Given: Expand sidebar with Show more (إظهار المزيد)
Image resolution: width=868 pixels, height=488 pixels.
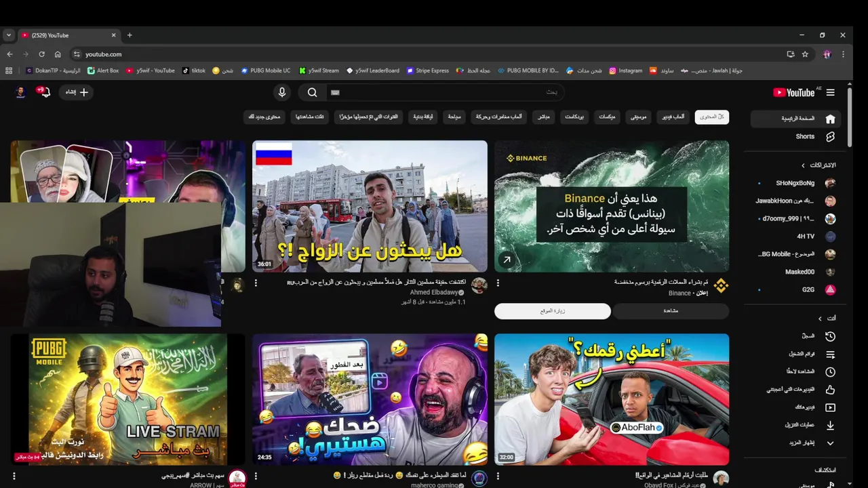Looking at the screenshot, I should coord(796,443).
